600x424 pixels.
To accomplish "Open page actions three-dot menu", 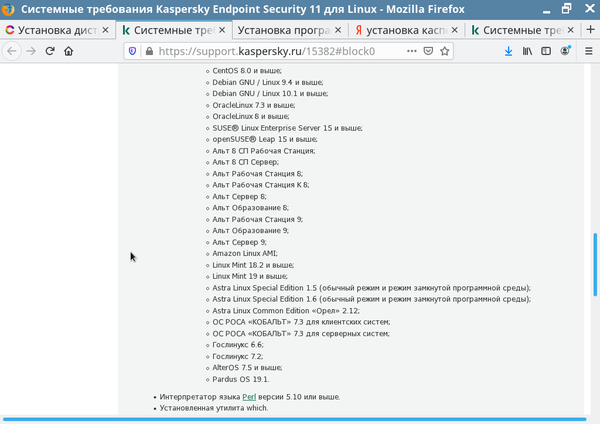I will click(x=412, y=51).
